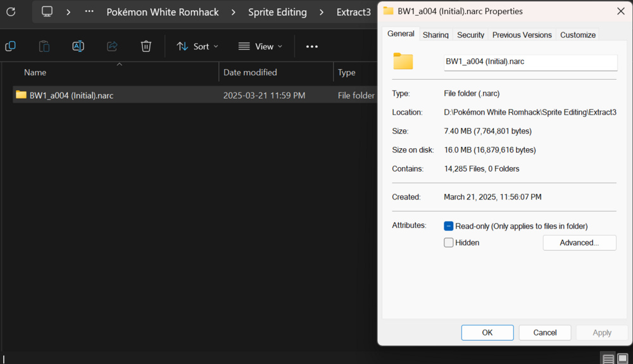The image size is (633, 364).
Task: Click the Delete trash can icon
Action: (x=146, y=46)
